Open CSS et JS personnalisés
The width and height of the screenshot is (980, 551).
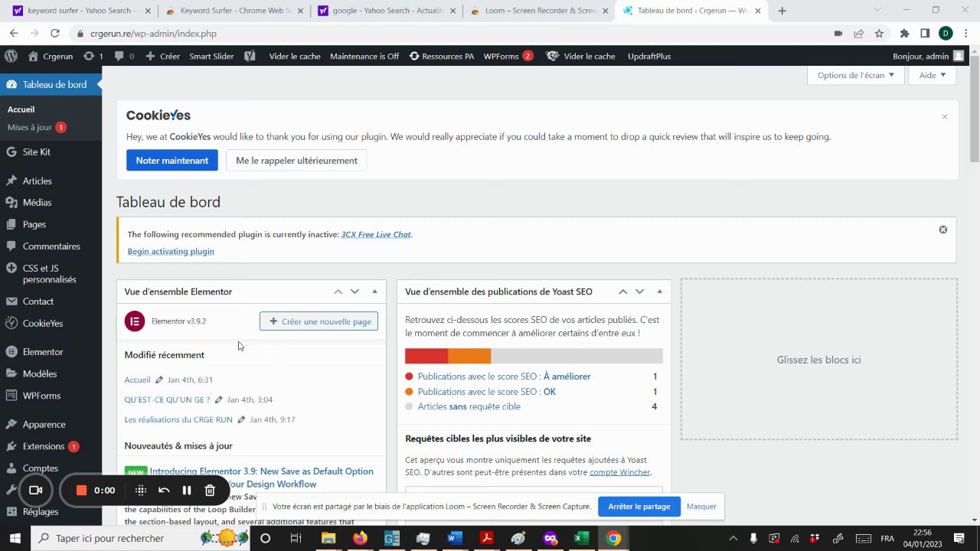pyautogui.click(x=51, y=274)
